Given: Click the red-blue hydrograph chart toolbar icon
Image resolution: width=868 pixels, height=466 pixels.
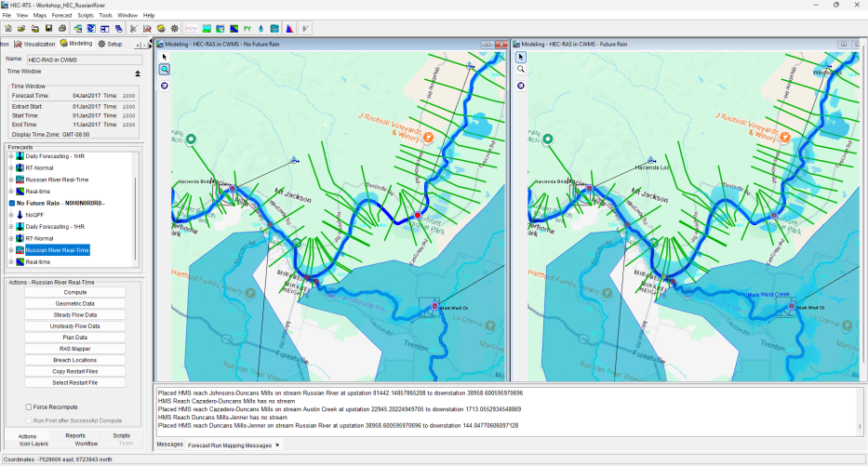Looking at the screenshot, I should coord(289,28).
